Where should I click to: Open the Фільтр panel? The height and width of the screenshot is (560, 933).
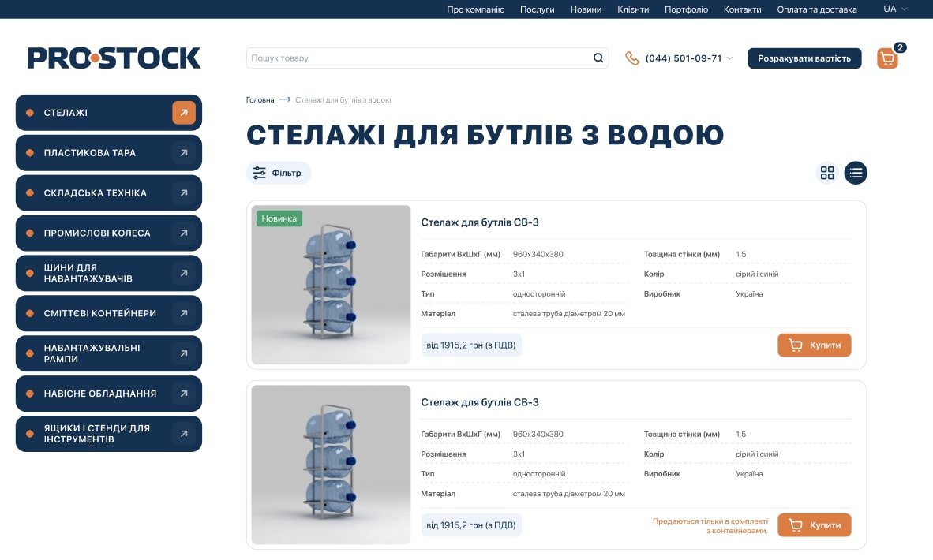coord(279,173)
